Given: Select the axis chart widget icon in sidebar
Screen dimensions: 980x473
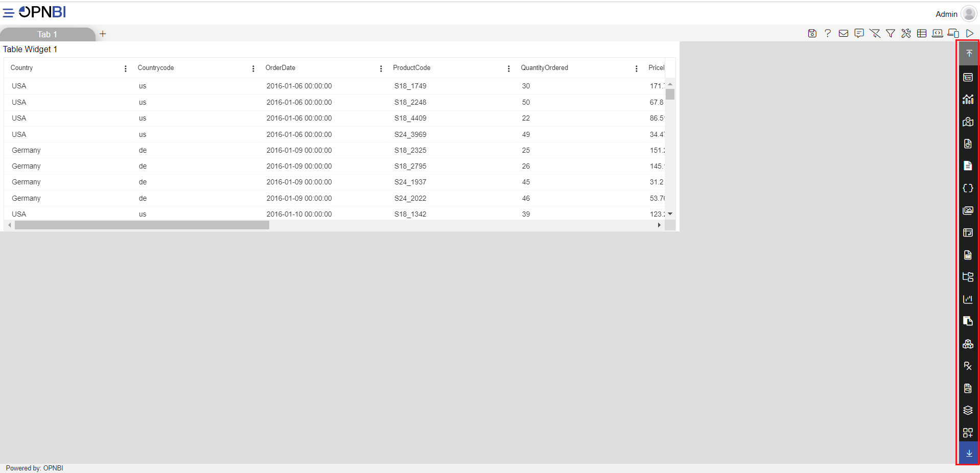Looking at the screenshot, I should coord(968,299).
